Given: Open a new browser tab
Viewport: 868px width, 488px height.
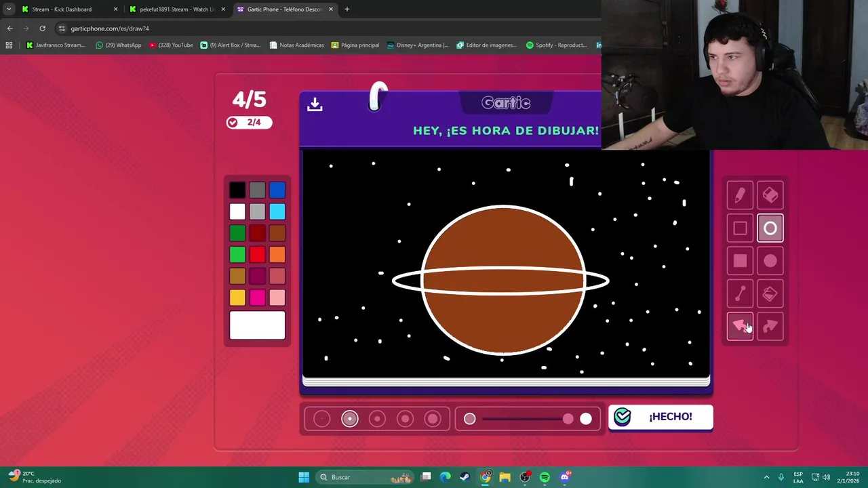Looking at the screenshot, I should point(347,9).
